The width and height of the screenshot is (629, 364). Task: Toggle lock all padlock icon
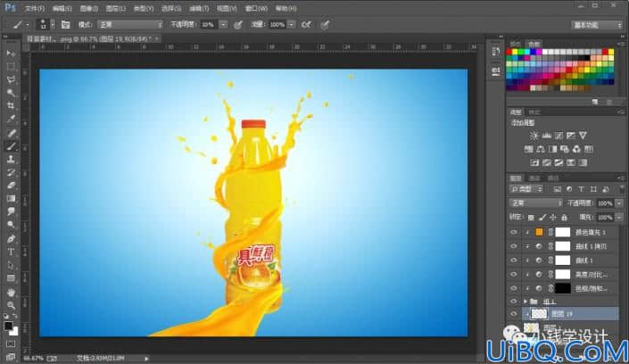tap(565, 218)
